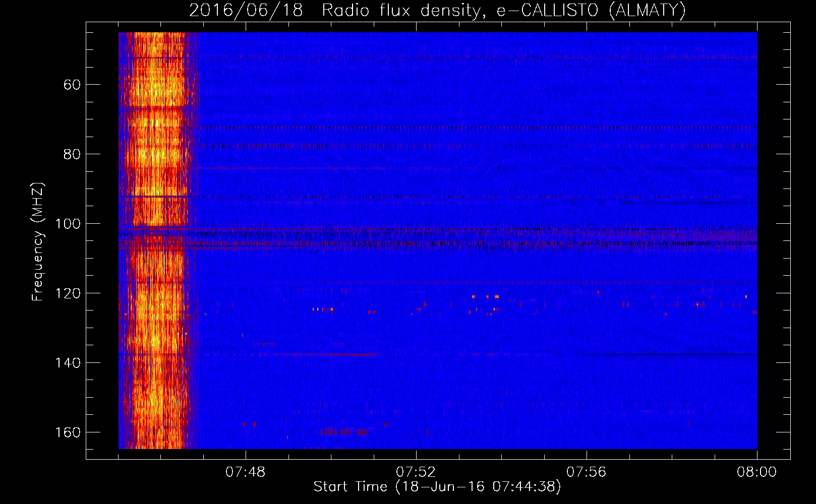Click the 160 frequency tick label
The height and width of the screenshot is (504, 816).
(x=68, y=432)
